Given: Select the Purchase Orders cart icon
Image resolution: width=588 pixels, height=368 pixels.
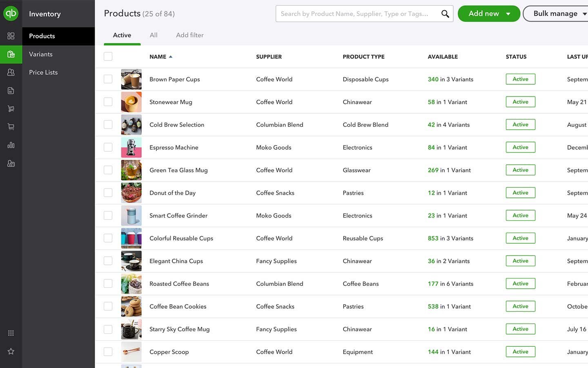Looking at the screenshot, I should (x=11, y=108).
